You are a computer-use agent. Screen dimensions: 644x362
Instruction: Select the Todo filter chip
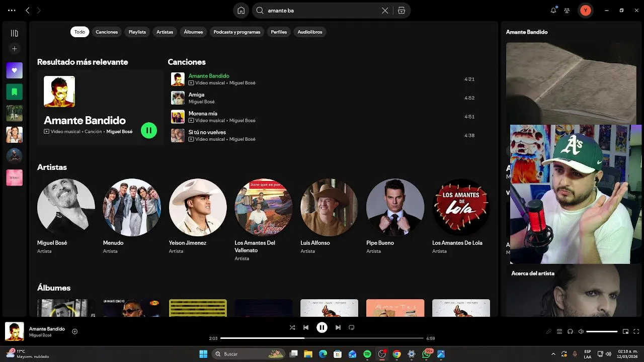[79, 32]
